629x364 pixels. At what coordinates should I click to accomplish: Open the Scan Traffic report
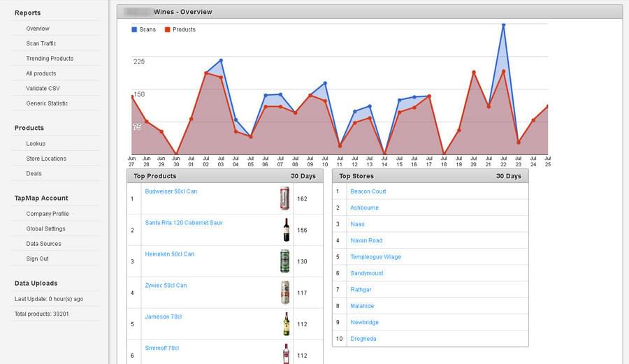[41, 43]
